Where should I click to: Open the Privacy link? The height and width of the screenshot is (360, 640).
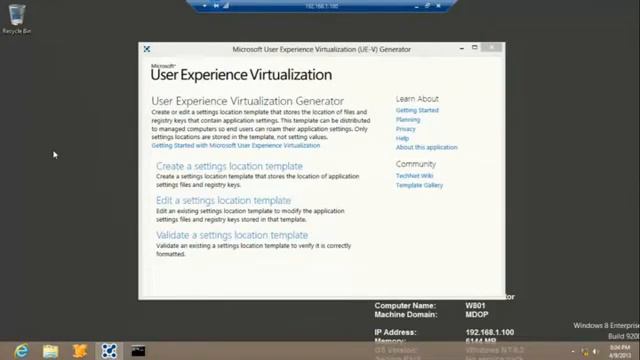click(x=405, y=129)
